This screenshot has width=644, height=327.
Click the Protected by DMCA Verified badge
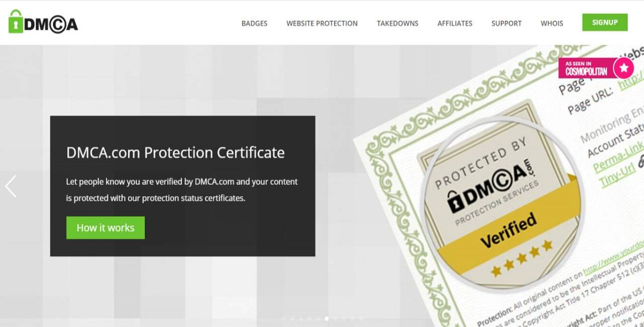pyautogui.click(x=502, y=205)
